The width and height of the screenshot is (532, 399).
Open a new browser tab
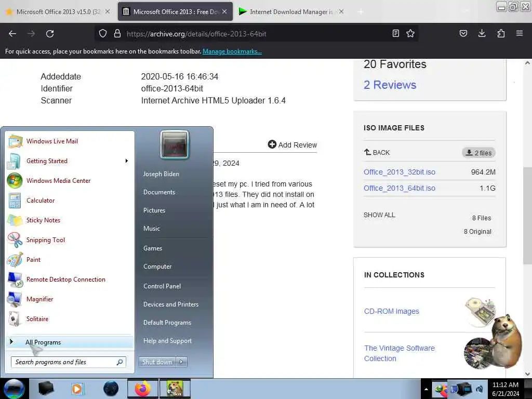(361, 12)
